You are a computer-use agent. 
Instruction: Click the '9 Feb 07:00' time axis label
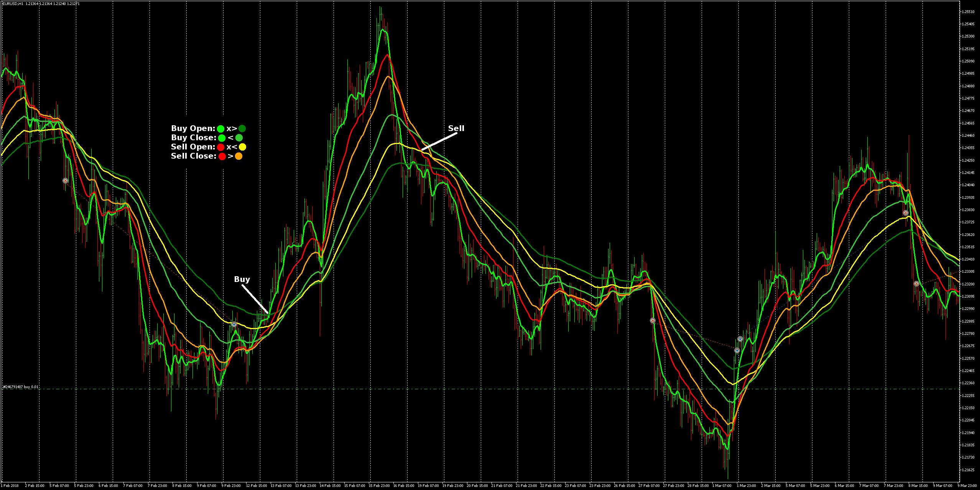point(206,486)
